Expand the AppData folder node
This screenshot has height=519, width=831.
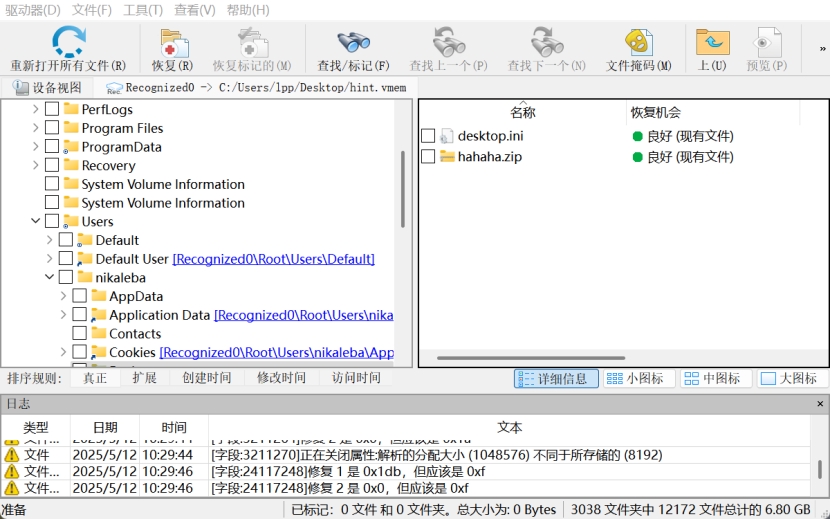pos(64,296)
